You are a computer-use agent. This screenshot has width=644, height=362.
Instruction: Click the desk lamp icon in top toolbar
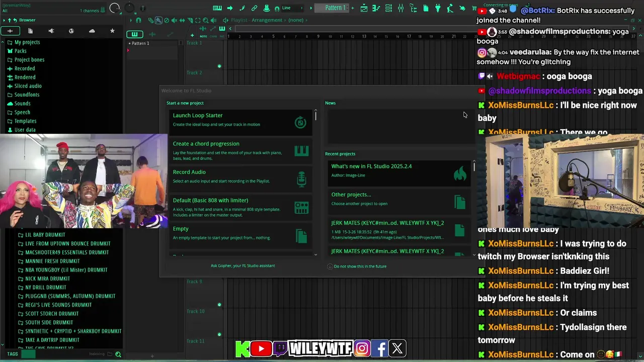[450, 8]
